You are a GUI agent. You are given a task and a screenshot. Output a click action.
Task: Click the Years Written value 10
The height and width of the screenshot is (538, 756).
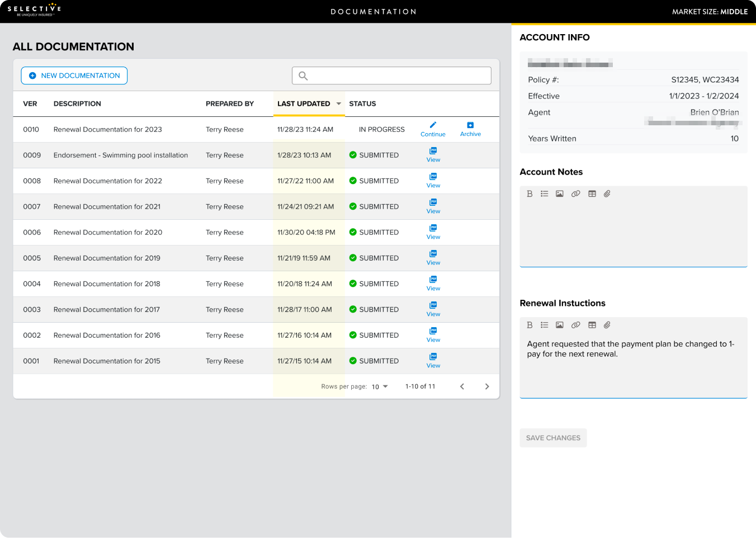tap(735, 139)
